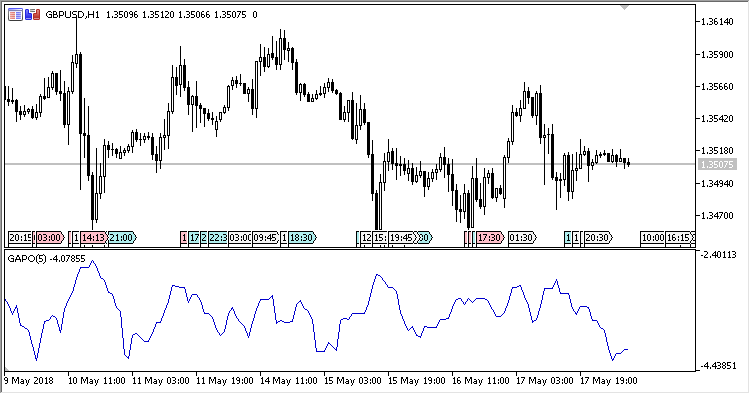This screenshot has height=394, width=750.
Task: Open the 16:15 event marker
Action: point(679,238)
